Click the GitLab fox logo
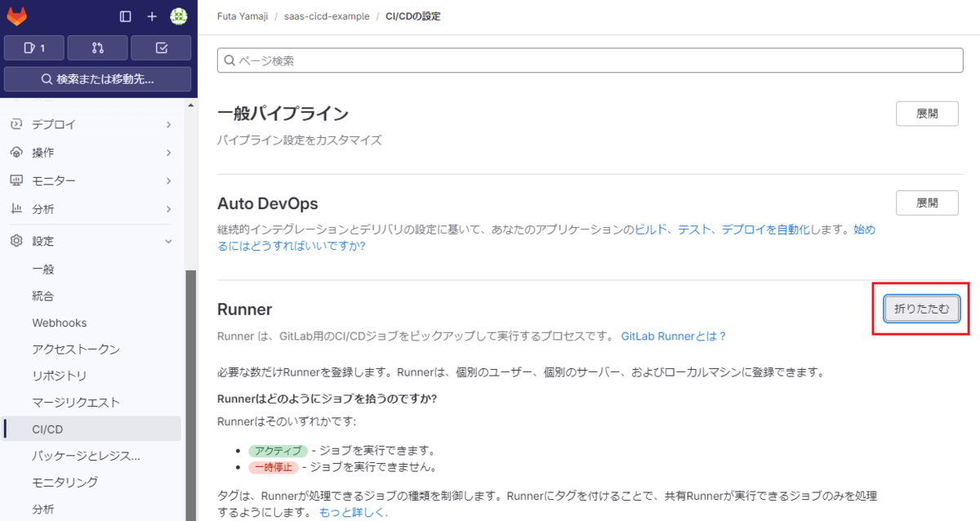The image size is (980, 521). coord(17,16)
